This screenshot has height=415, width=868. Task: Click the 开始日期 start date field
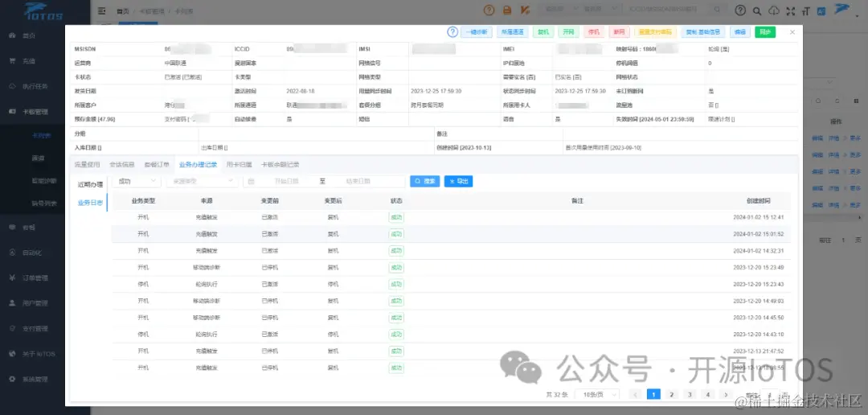pos(286,181)
